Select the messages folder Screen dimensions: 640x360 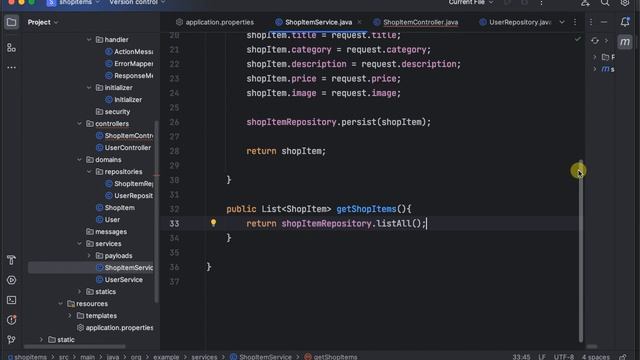click(106, 232)
